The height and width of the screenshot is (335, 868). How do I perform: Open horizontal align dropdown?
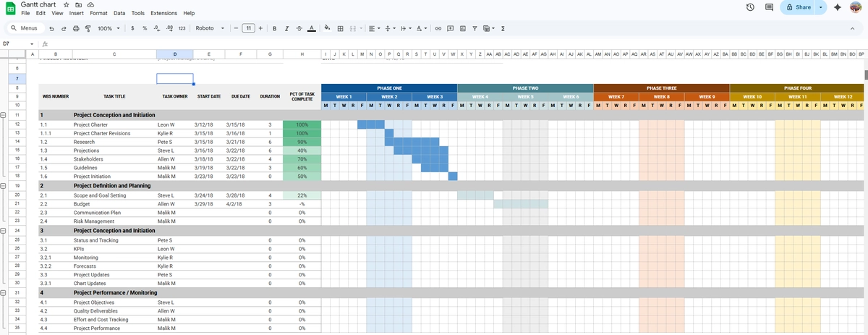(x=374, y=28)
